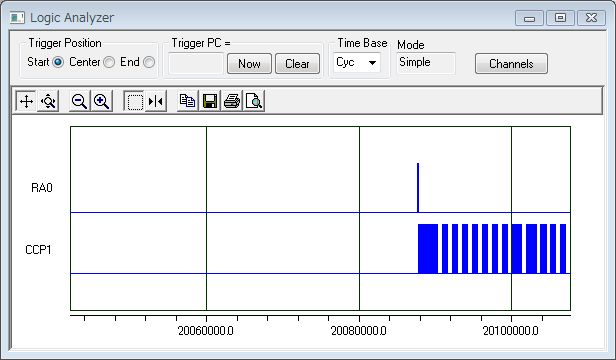
Task: Set trigger position to Center
Action: pyautogui.click(x=109, y=62)
